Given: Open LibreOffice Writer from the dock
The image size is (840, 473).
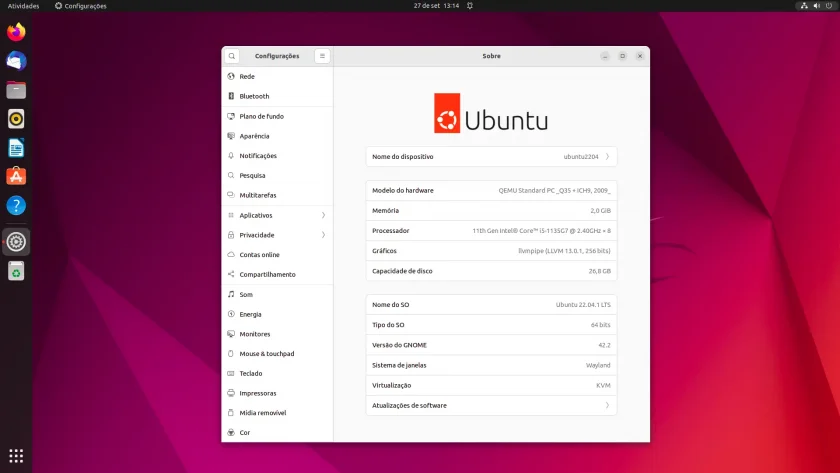Looking at the screenshot, I should pyautogui.click(x=16, y=147).
